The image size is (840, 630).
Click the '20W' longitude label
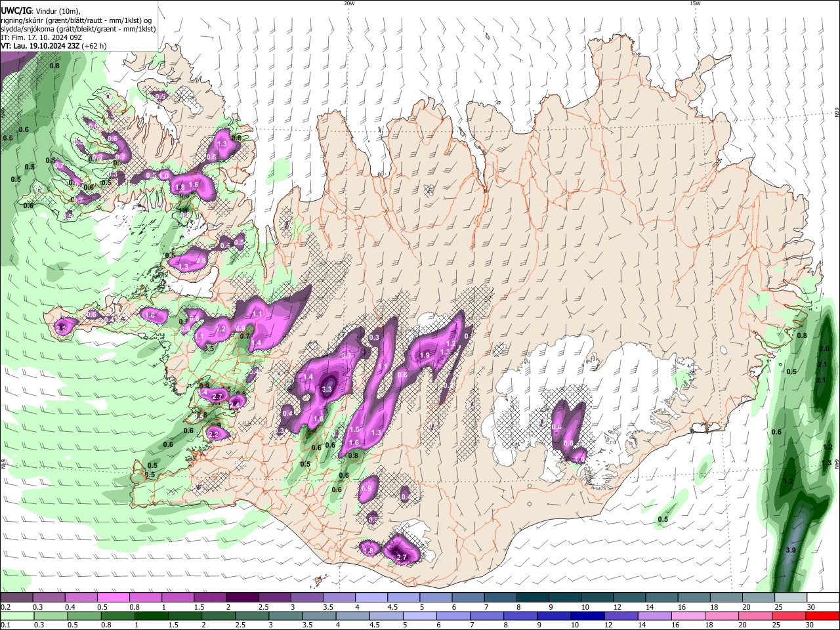click(x=349, y=3)
